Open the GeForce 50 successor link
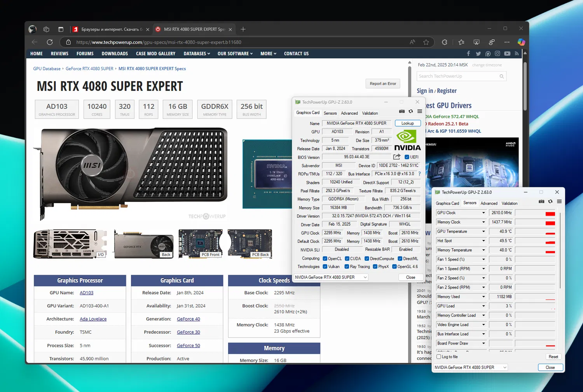 (x=189, y=345)
